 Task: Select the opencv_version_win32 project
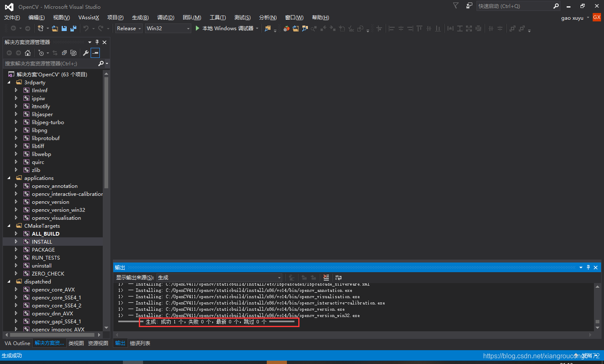tap(58, 210)
